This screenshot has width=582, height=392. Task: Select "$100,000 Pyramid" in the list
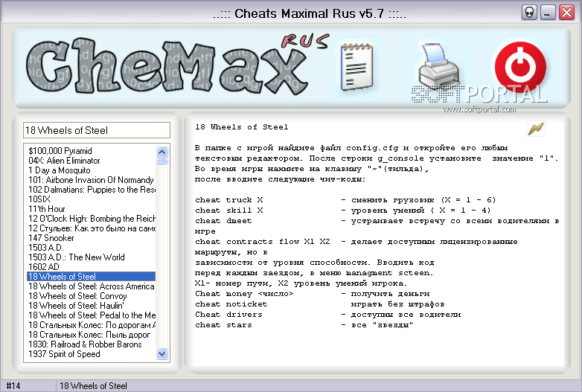click(92, 150)
